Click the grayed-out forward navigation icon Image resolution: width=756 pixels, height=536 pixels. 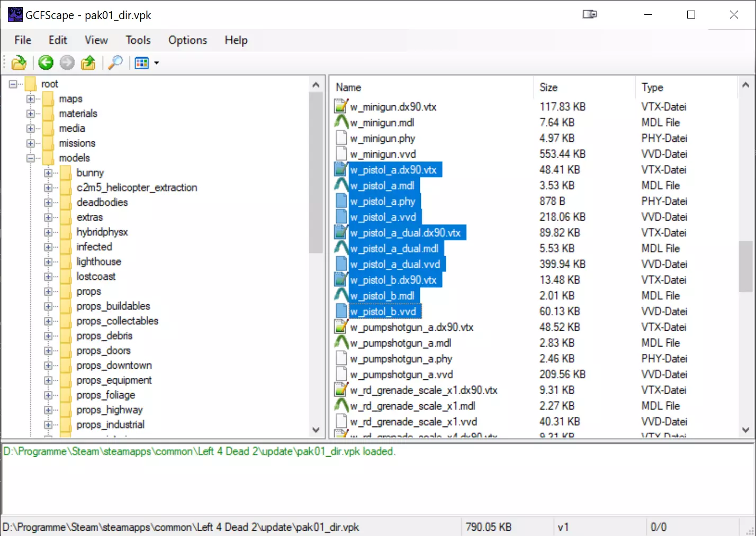tap(67, 63)
